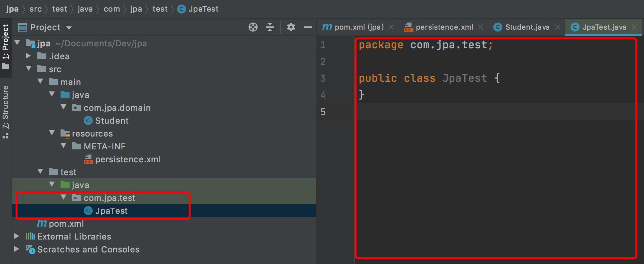Open Project panel settings gear
This screenshot has height=264, width=644.
[291, 27]
